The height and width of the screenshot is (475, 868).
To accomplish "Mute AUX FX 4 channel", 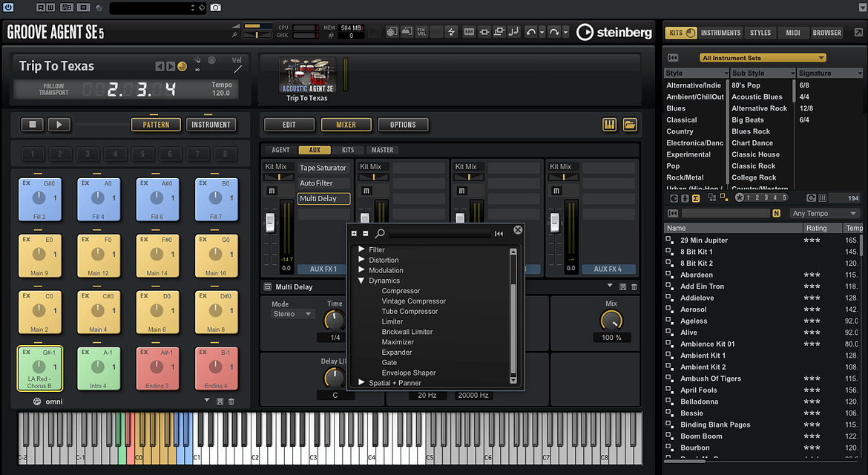I will (x=556, y=191).
